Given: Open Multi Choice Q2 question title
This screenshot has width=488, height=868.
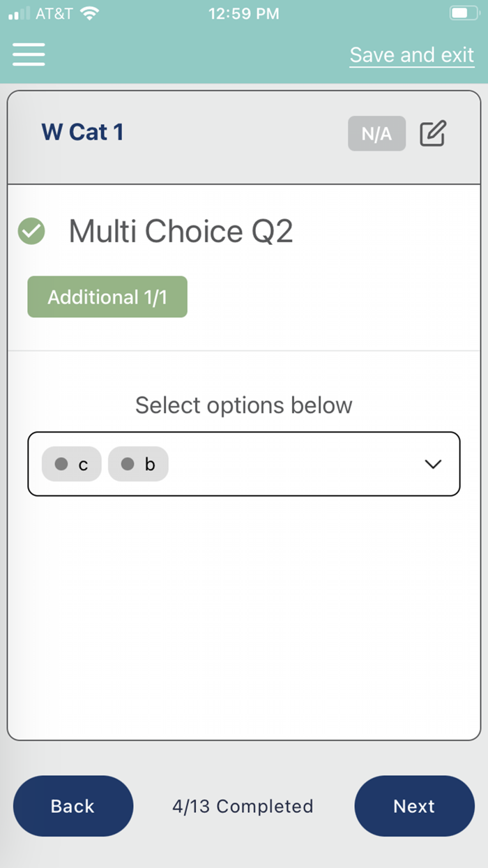Looking at the screenshot, I should tap(181, 231).
